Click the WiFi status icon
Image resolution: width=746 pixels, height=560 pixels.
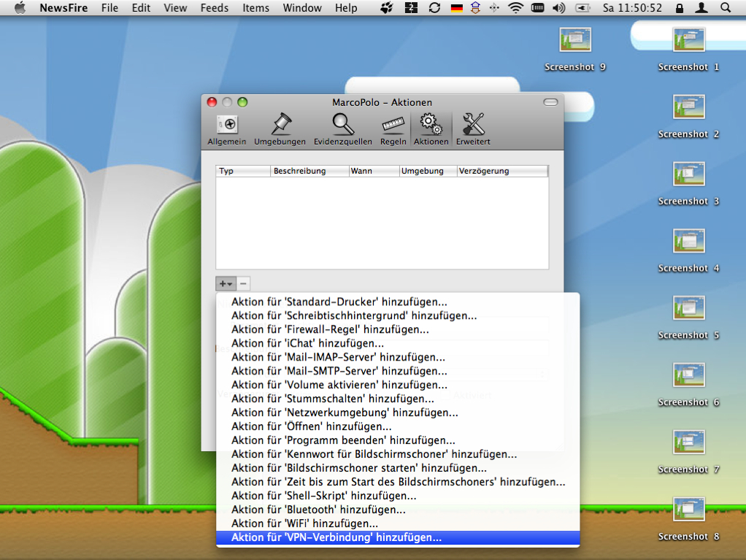point(515,7)
